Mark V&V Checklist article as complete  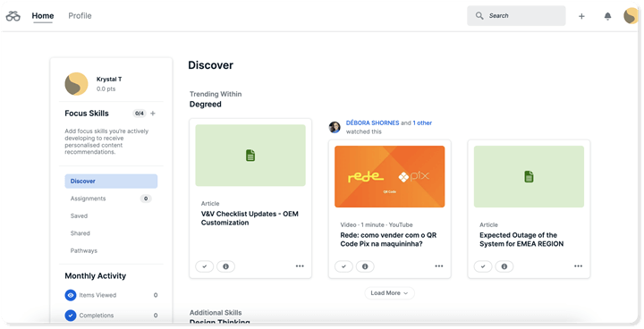tap(205, 266)
